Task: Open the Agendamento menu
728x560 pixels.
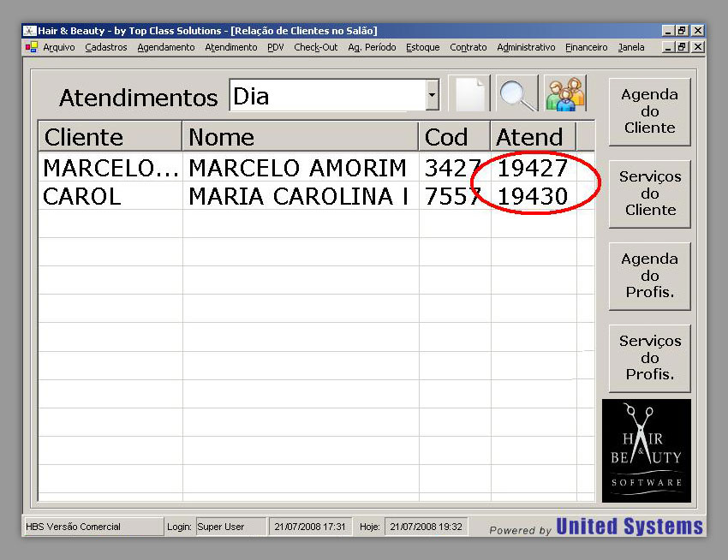Action: click(166, 47)
